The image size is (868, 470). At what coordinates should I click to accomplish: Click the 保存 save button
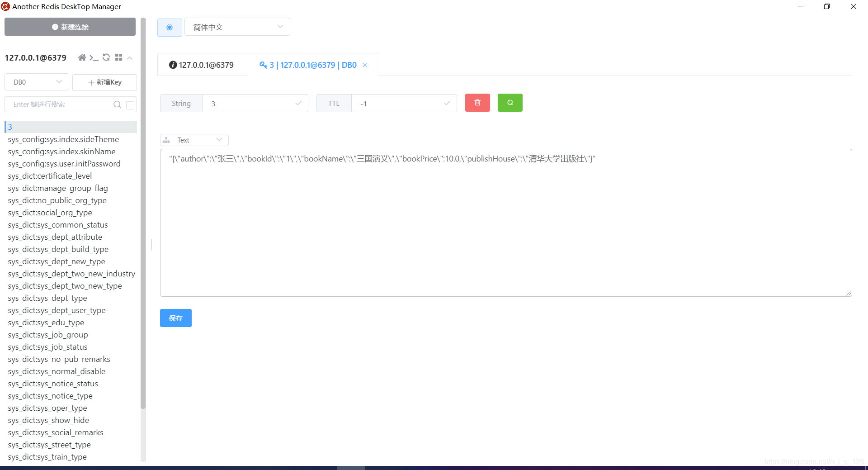click(175, 318)
